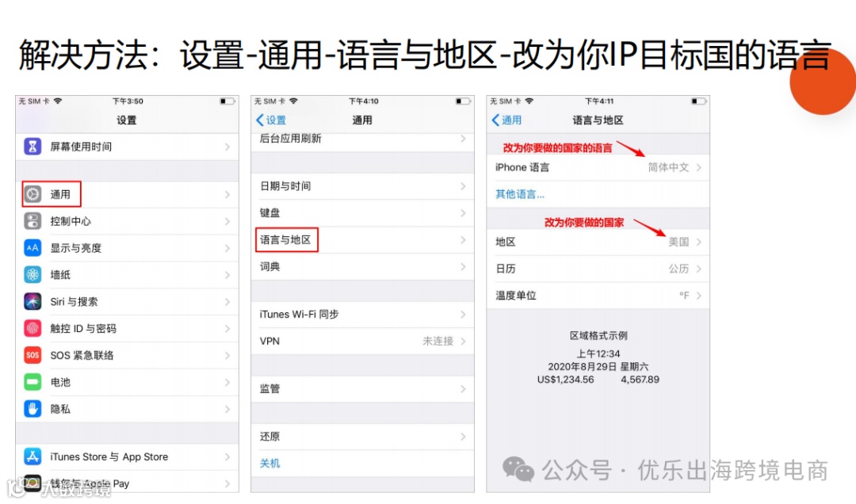
Task: Change 简体中文 language value
Action: click(668, 167)
